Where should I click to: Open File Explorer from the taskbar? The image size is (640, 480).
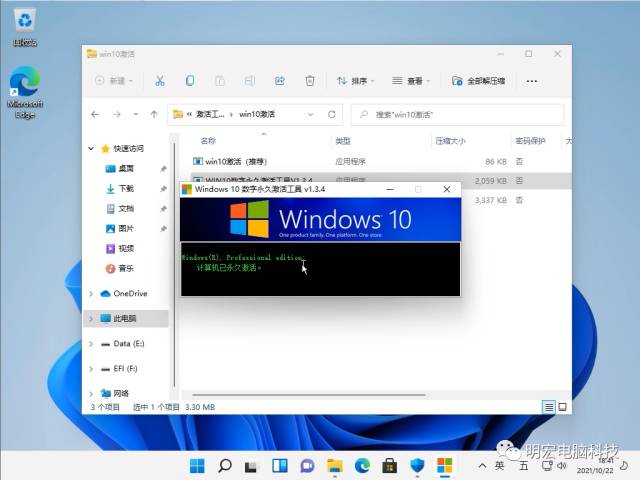[335, 465]
